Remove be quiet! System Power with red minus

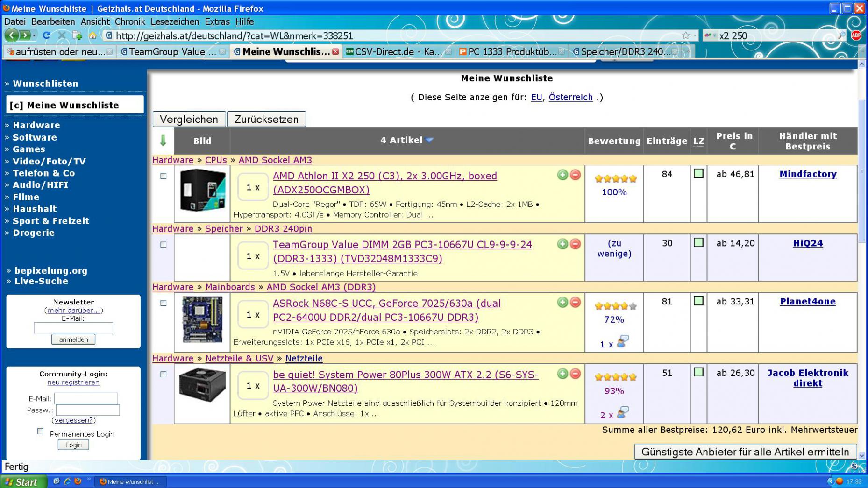click(575, 374)
